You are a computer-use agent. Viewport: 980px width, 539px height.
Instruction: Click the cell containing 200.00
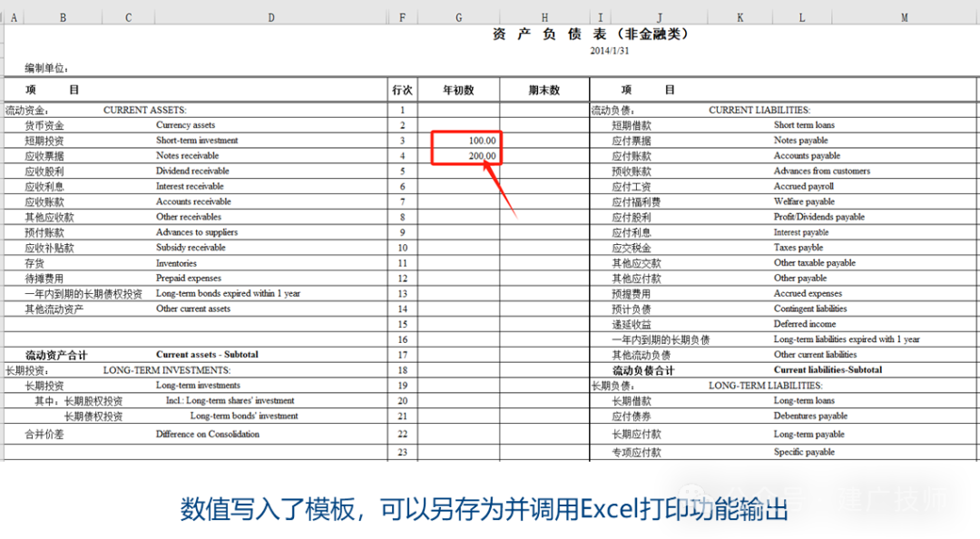point(459,156)
